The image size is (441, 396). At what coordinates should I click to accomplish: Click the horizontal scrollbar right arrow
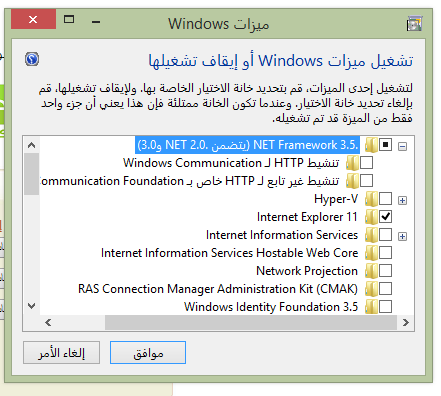[405, 322]
